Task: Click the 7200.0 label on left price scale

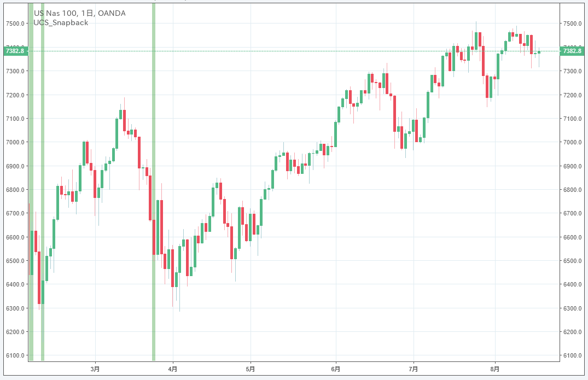Action: (x=14, y=95)
